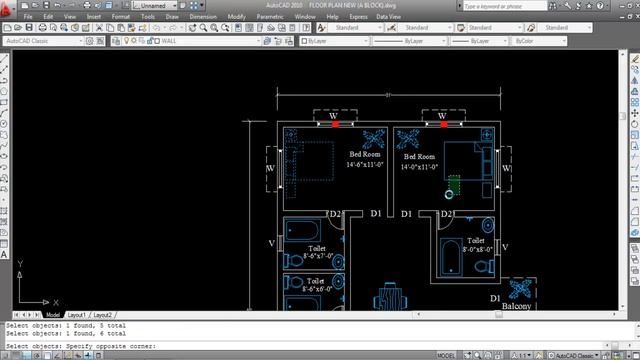This screenshot has width=640, height=360.
Task: Open the AutoCAD Classic workspace dropdown in toolbar
Action: [43, 41]
